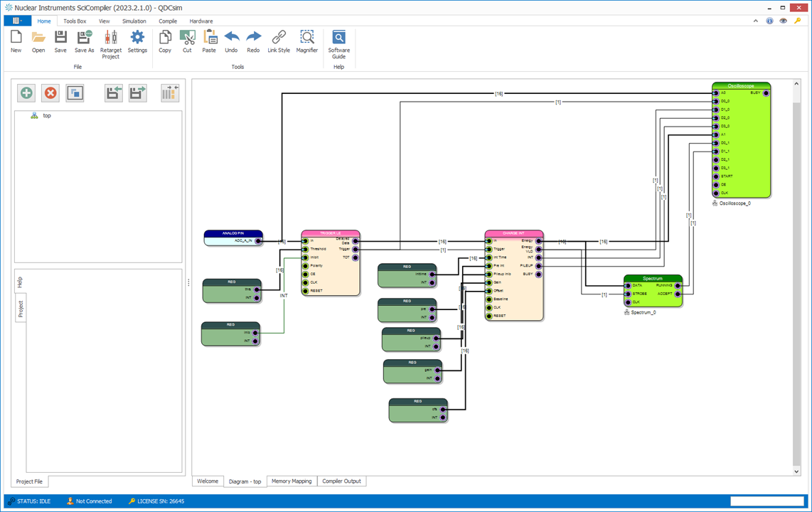The image size is (812, 512).
Task: Open the Memory Mapping tab
Action: pyautogui.click(x=292, y=481)
